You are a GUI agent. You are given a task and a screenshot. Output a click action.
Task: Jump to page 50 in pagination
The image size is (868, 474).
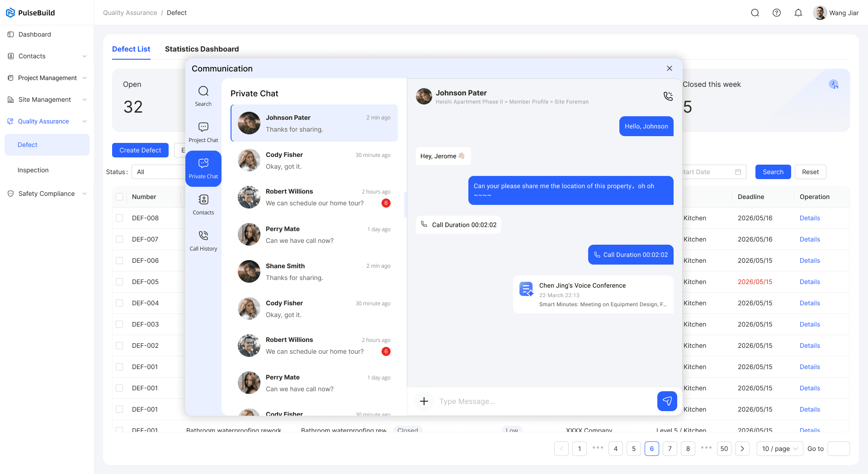(724, 449)
